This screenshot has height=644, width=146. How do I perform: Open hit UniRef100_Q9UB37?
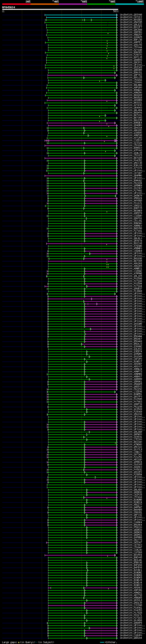pyautogui.click(x=131, y=289)
